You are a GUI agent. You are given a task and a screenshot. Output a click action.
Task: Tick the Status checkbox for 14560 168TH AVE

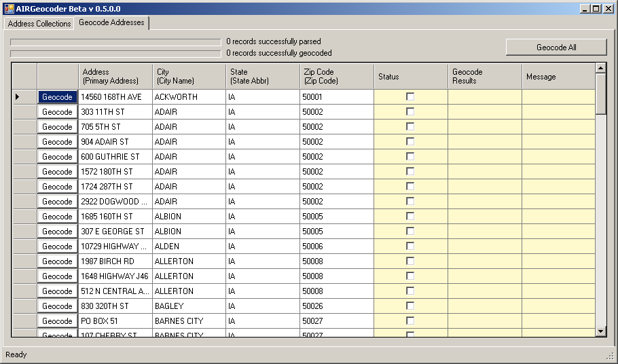(x=410, y=97)
